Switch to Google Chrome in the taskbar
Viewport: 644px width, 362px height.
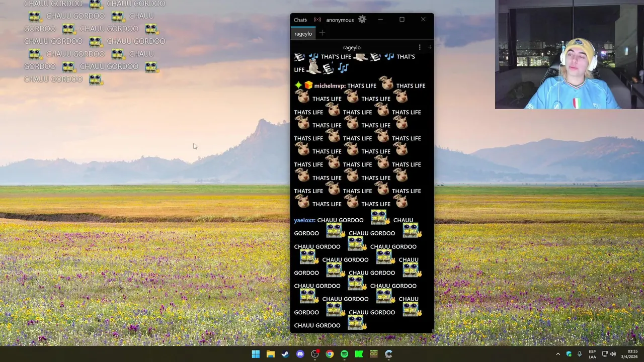point(330,354)
